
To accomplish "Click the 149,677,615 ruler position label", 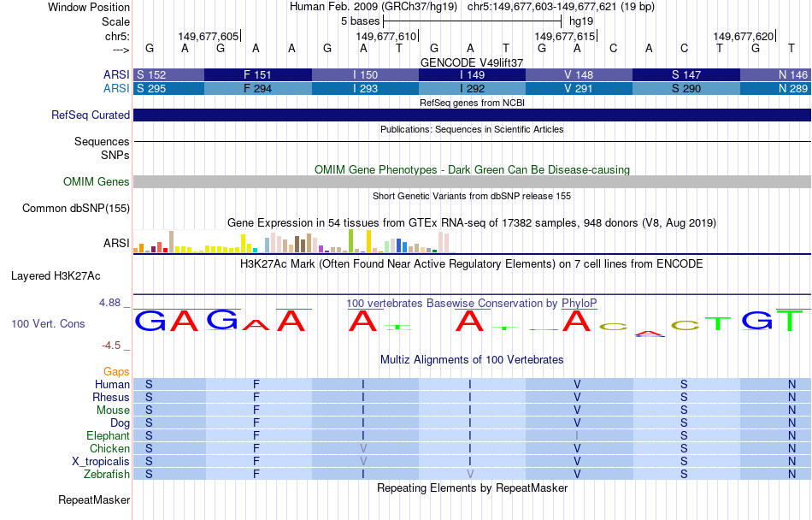I will click(x=564, y=36).
